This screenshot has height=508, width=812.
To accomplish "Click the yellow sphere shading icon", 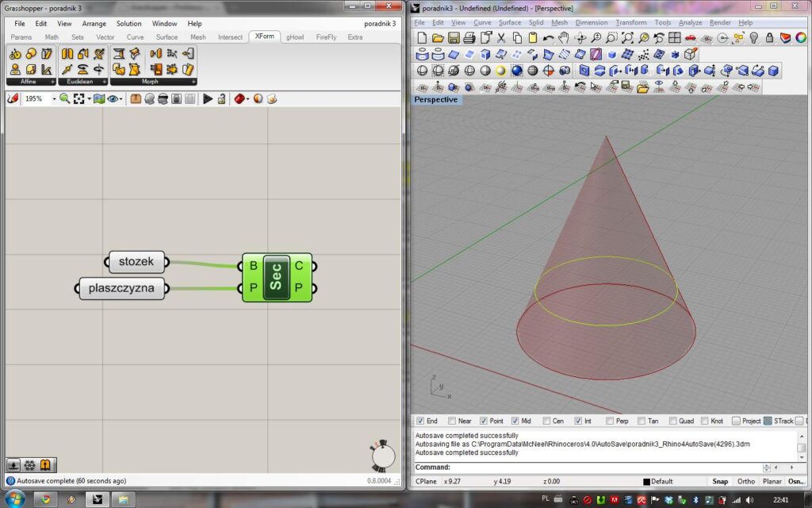I will tap(501, 71).
